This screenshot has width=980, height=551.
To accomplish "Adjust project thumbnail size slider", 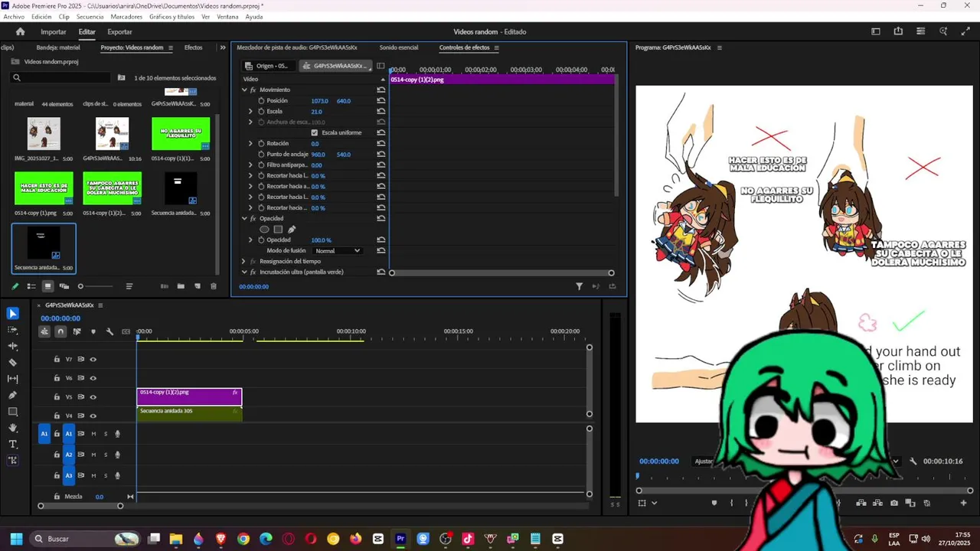I will pyautogui.click(x=94, y=286).
